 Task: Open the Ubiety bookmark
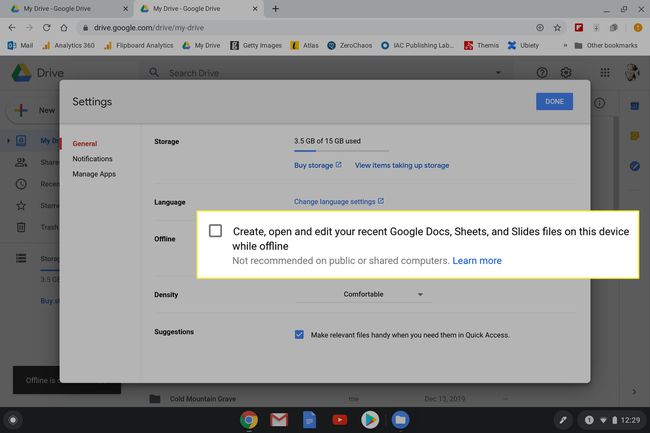(x=523, y=46)
